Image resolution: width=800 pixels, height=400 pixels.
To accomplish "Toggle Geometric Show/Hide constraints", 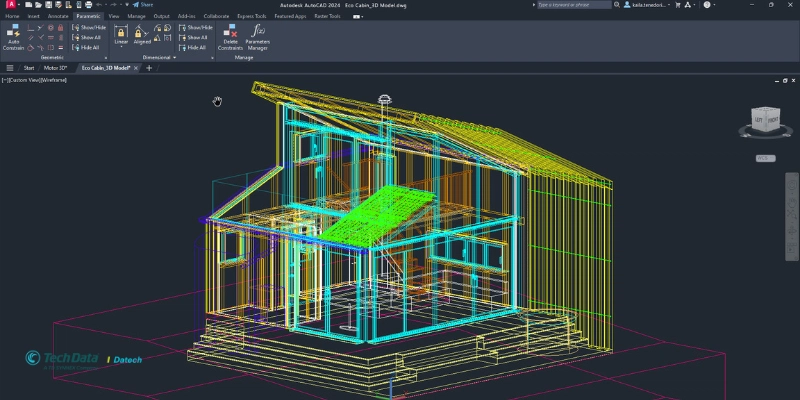I will pyautogui.click(x=89, y=28).
